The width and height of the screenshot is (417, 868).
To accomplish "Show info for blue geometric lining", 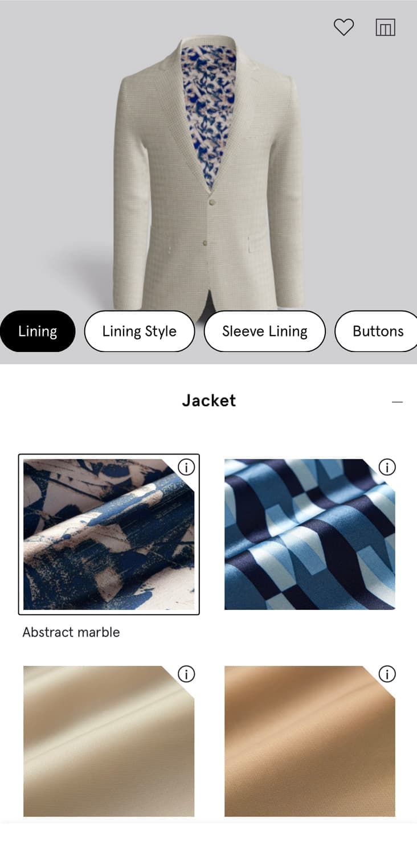I will pos(387,467).
